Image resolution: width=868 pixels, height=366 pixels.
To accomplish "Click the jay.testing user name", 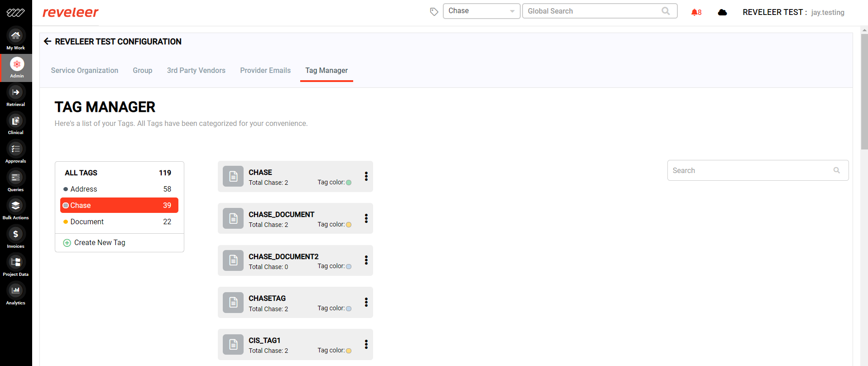I will [828, 12].
